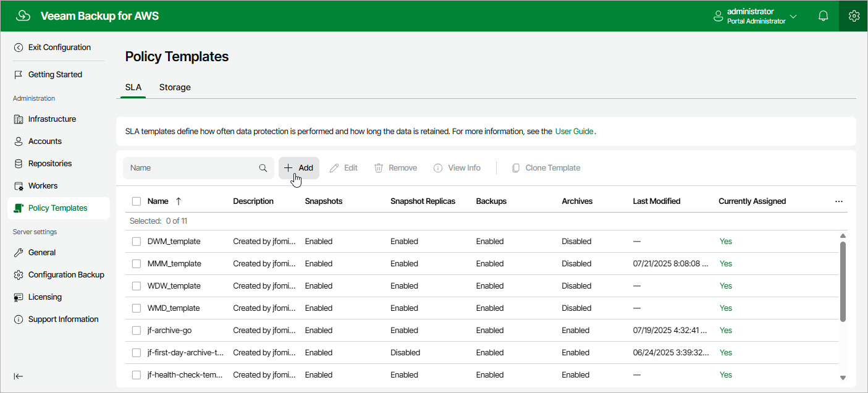Viewport: 868px width, 393px height.
Task: Go to Workers in the sidebar
Action: [x=43, y=186]
